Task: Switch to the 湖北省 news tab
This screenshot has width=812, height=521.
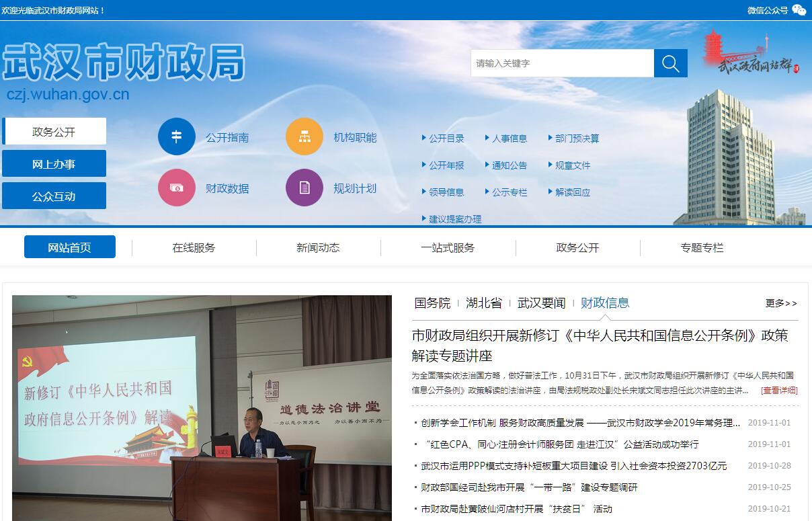Action: coord(484,303)
